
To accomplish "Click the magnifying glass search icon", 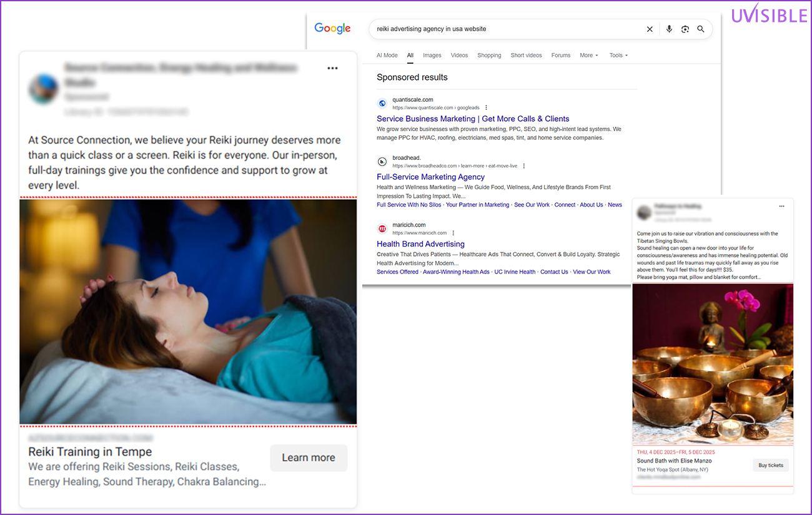I will 701,29.
